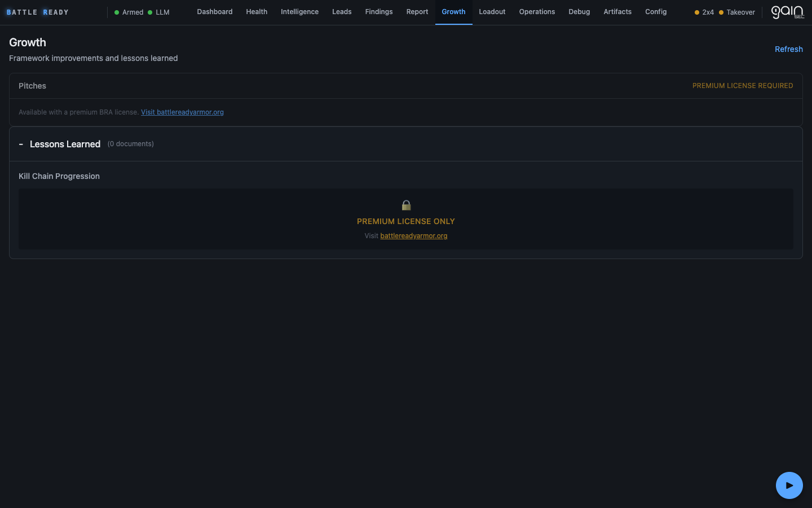812x508 pixels.
Task: Click the Pitches panel heading
Action: [32, 86]
